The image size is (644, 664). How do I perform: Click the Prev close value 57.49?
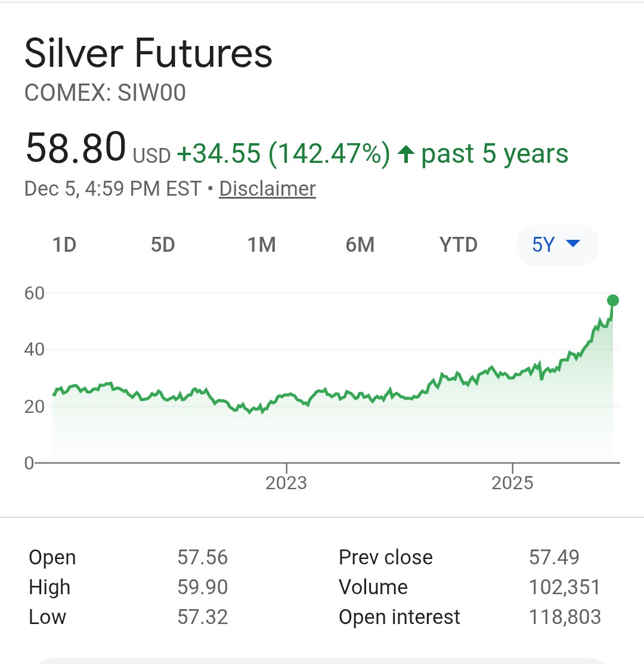[554, 557]
